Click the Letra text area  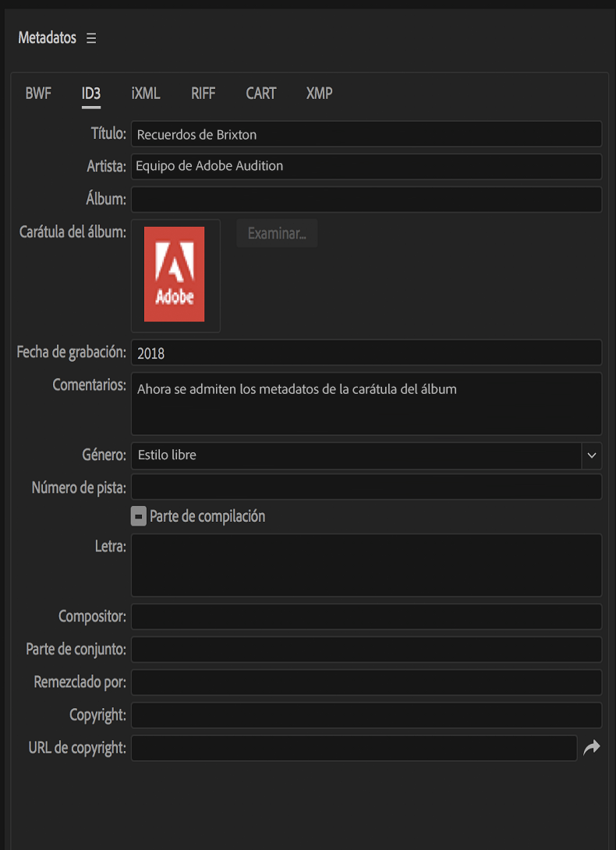(x=366, y=565)
